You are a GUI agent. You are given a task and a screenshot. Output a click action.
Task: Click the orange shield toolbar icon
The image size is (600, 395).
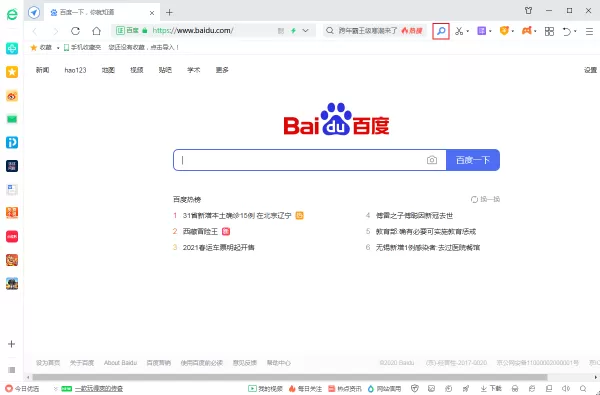click(504, 31)
